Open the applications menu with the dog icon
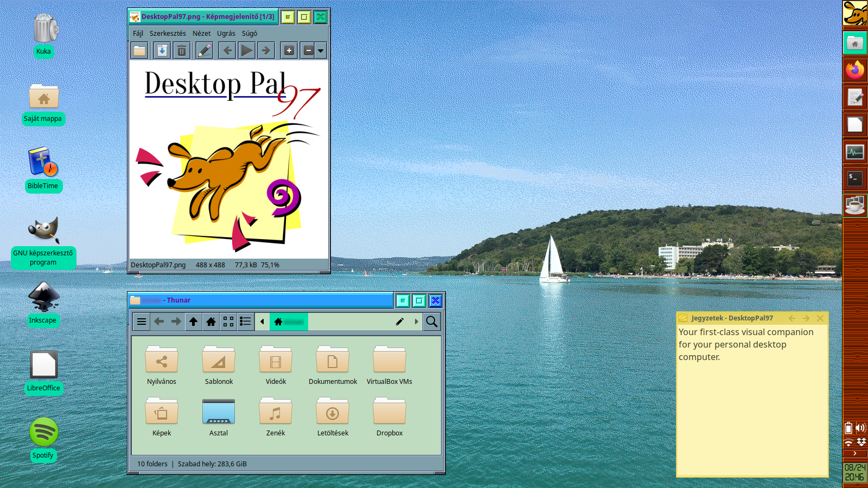Image resolution: width=868 pixels, height=488 pixels. (x=855, y=13)
